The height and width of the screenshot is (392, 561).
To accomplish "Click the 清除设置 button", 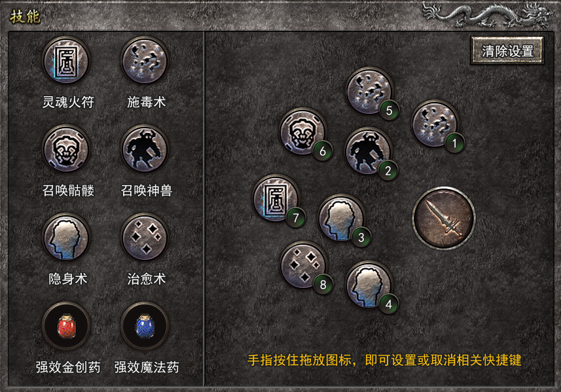I will click(x=507, y=51).
